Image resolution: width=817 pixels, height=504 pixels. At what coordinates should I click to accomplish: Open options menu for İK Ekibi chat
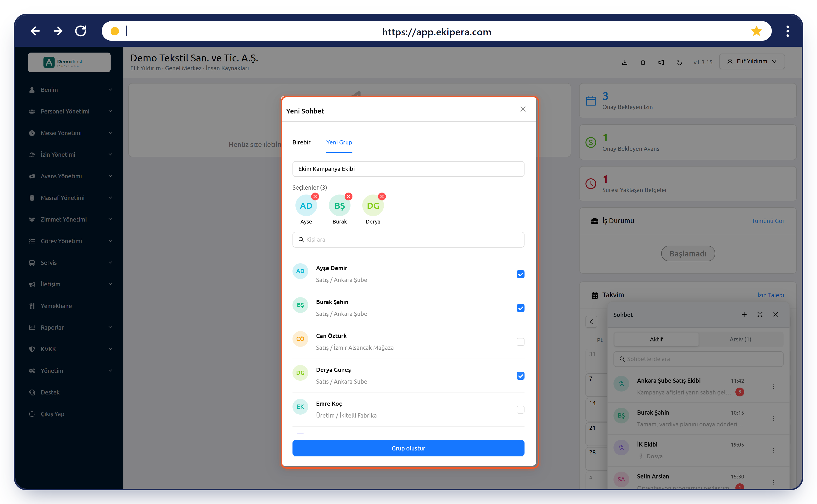pyautogui.click(x=773, y=450)
